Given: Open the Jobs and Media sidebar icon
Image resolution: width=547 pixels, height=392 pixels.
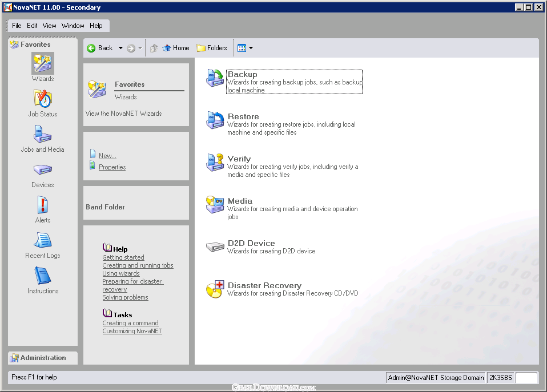Looking at the screenshot, I should coord(43,134).
